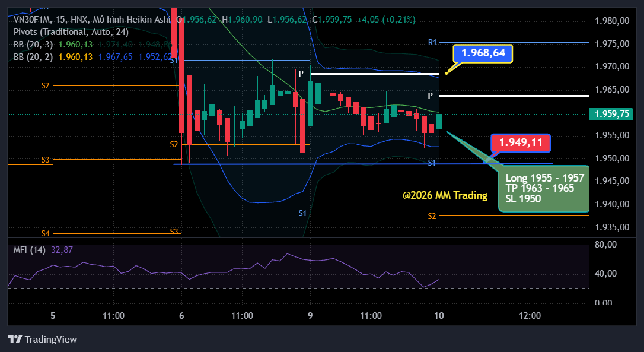This screenshot has height=352, width=644.
Task: Click the S4 pivot label
Action: pyautogui.click(x=45, y=233)
